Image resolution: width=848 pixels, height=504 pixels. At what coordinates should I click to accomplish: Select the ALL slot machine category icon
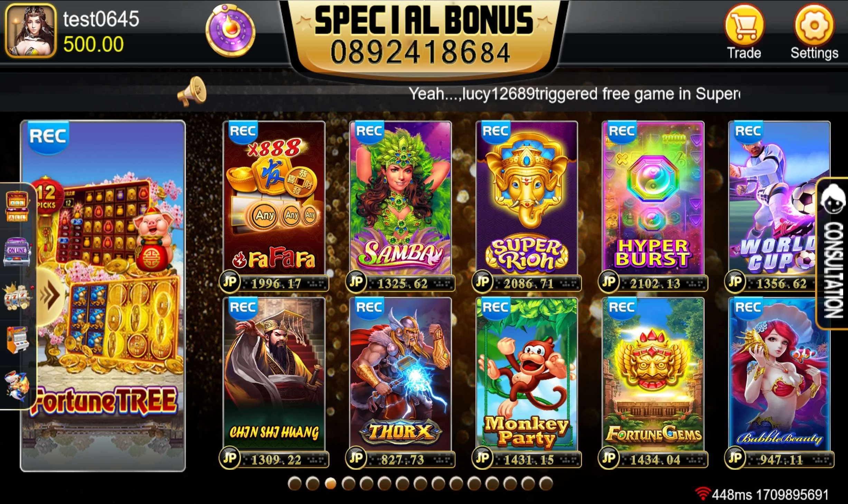pyautogui.click(x=17, y=207)
